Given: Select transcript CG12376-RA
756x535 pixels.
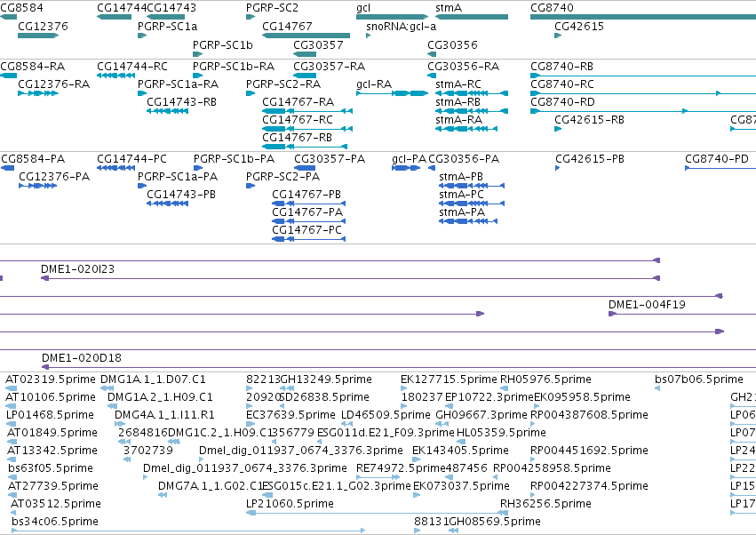Looking at the screenshot, I should 54,84.
